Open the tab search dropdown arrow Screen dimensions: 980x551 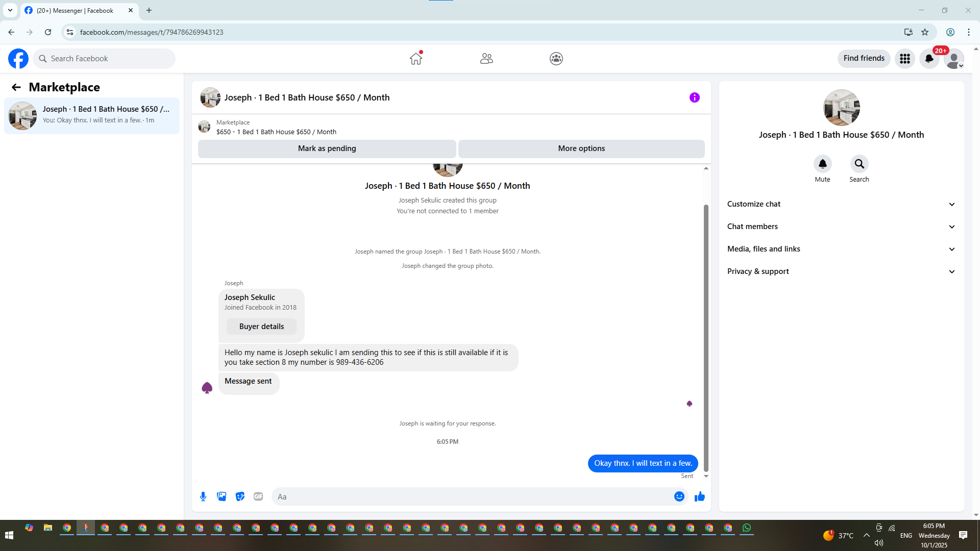click(10, 10)
